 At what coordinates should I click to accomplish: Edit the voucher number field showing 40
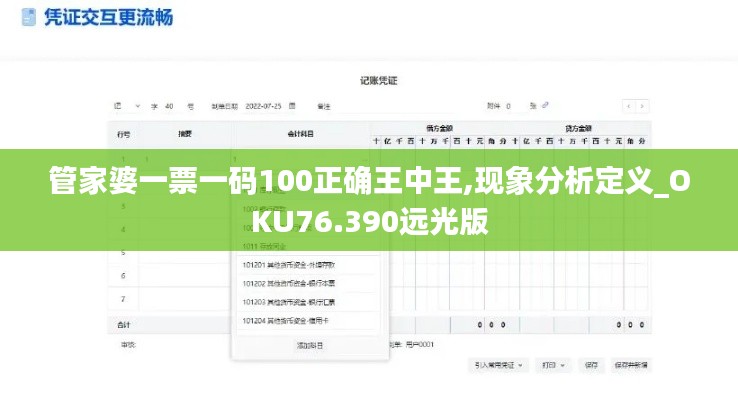click(169, 106)
